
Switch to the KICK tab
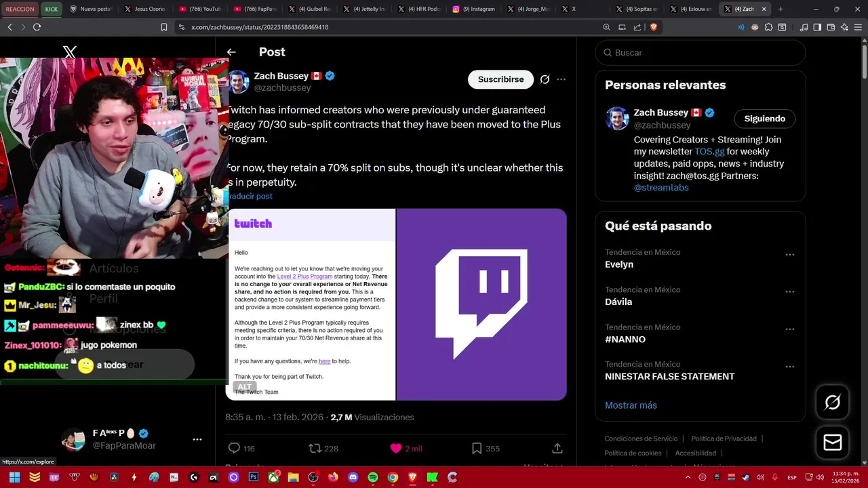pos(52,9)
